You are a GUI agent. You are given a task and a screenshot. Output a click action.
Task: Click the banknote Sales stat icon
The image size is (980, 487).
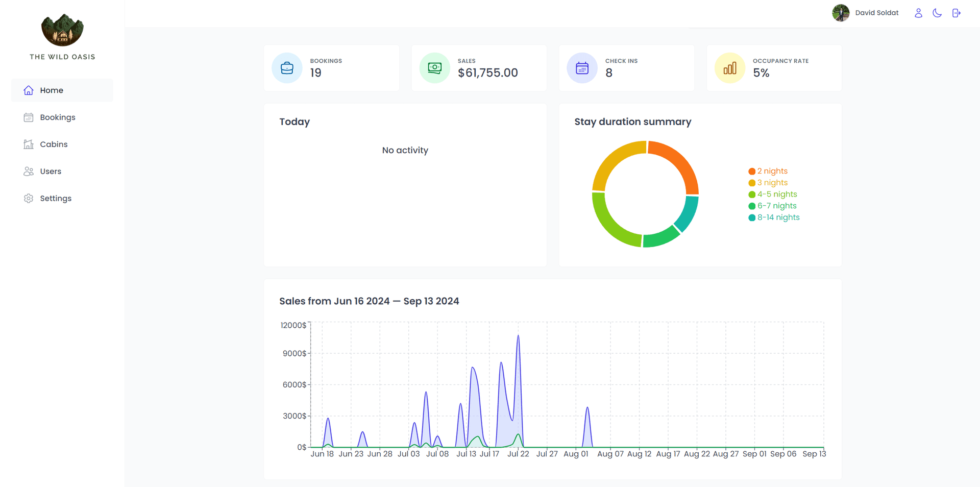pyautogui.click(x=434, y=68)
